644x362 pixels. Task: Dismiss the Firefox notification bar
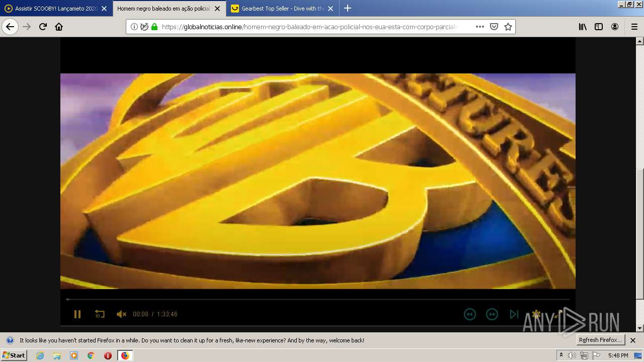[x=633, y=340]
